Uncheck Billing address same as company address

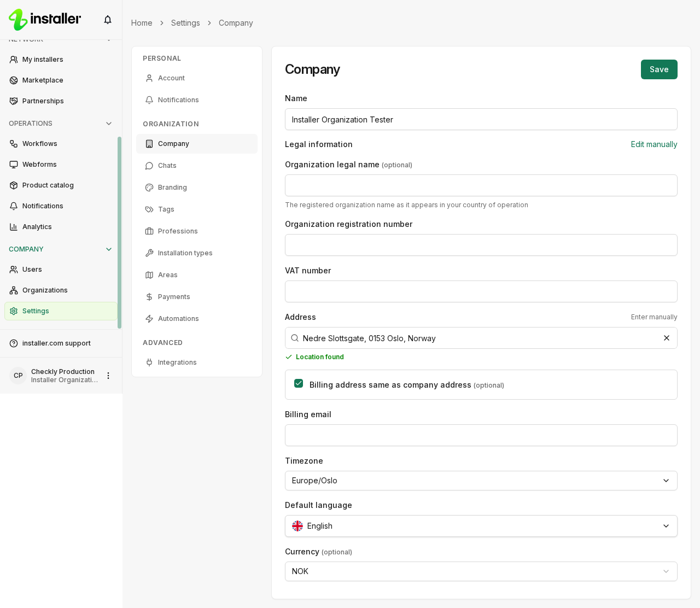click(x=299, y=383)
